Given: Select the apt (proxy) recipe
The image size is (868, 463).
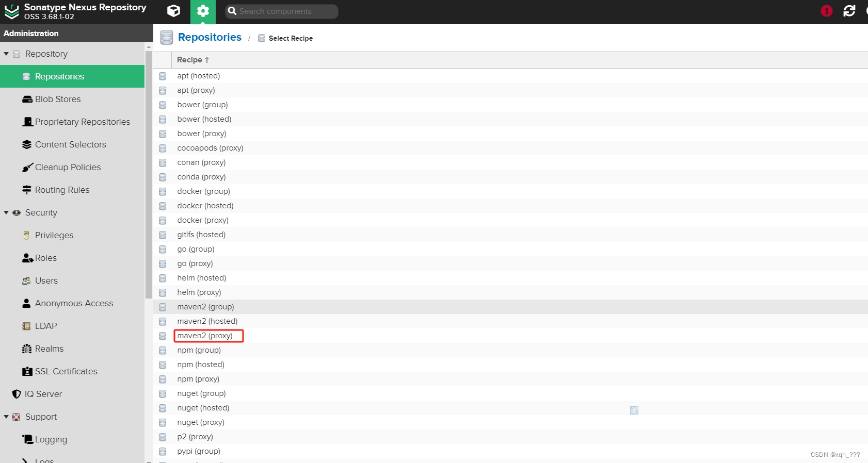Looking at the screenshot, I should click(x=196, y=90).
